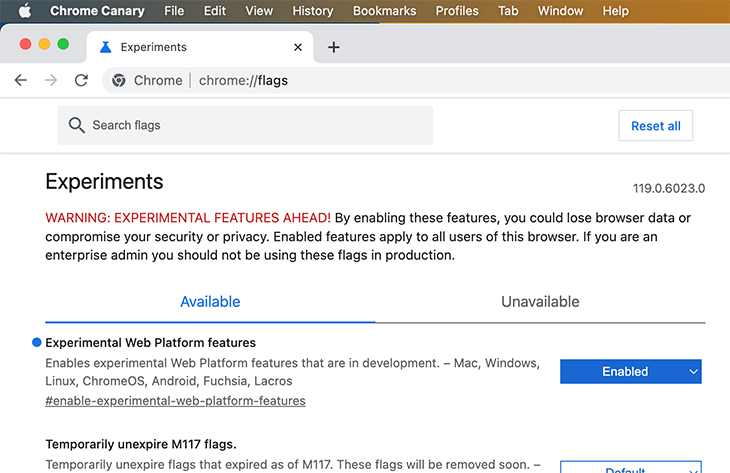This screenshot has width=730, height=473.
Task: Click the address bar showing chrome://flags
Action: click(400, 80)
